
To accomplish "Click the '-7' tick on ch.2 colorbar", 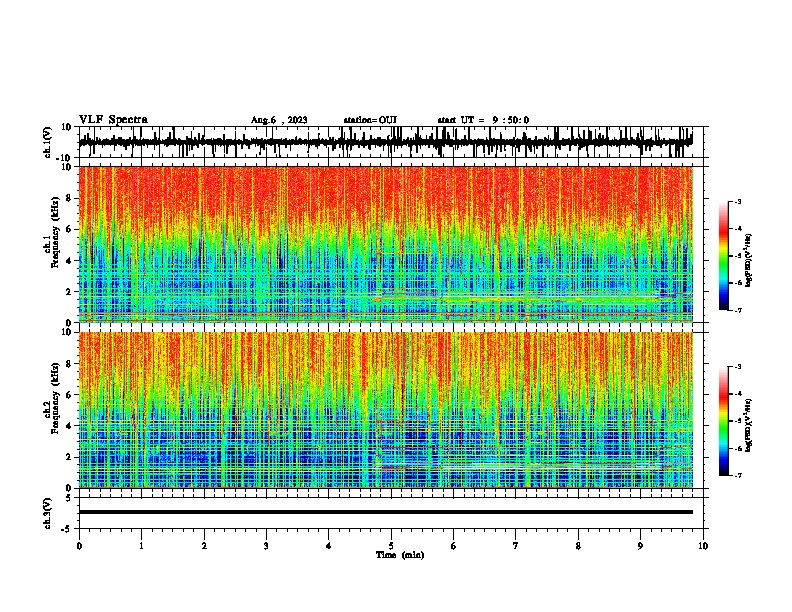I will tap(737, 475).
